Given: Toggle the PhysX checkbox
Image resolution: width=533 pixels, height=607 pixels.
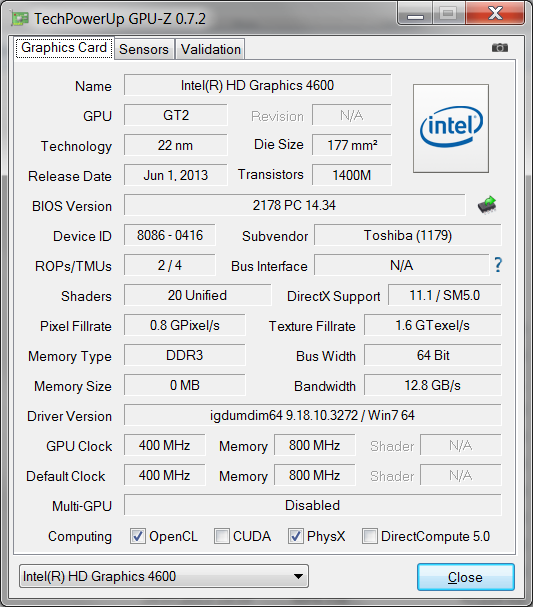Looking at the screenshot, I should coord(295,536).
